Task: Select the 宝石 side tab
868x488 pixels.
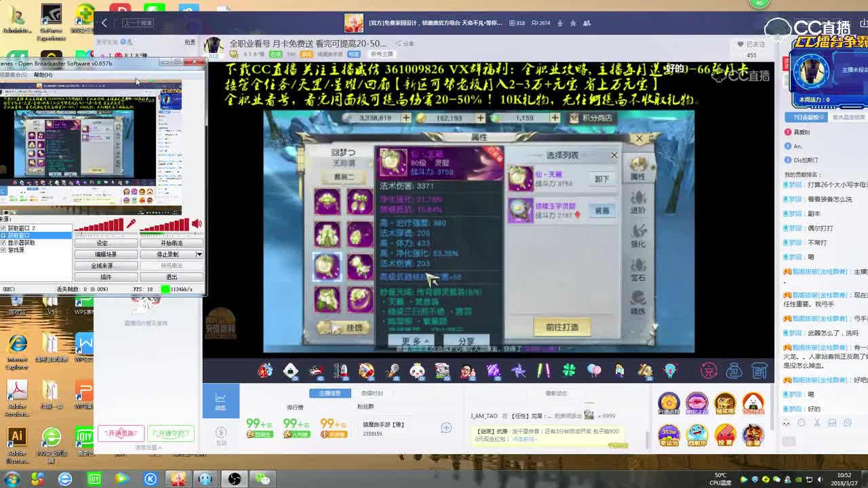Action: [x=638, y=270]
